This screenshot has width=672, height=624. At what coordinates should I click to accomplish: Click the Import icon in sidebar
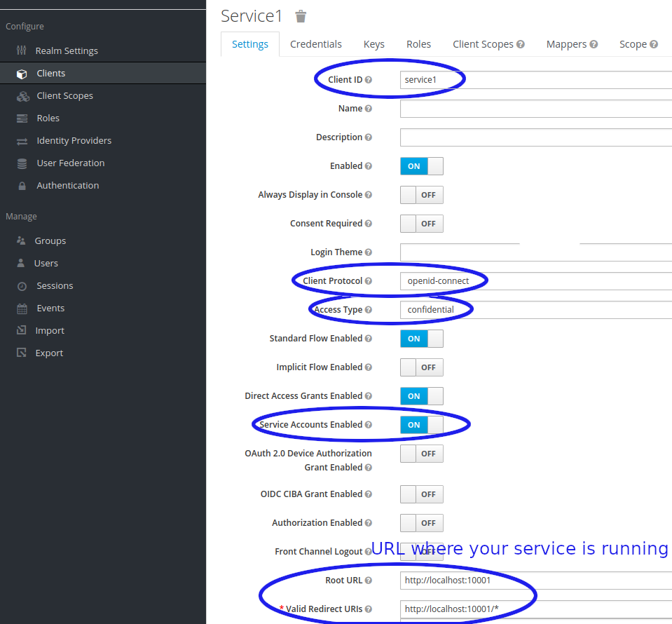[22, 330]
